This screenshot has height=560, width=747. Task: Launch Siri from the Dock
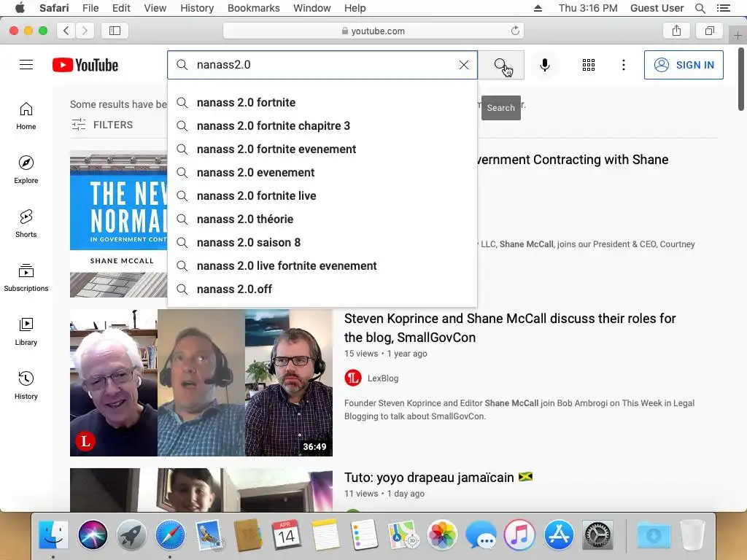pos(93,534)
